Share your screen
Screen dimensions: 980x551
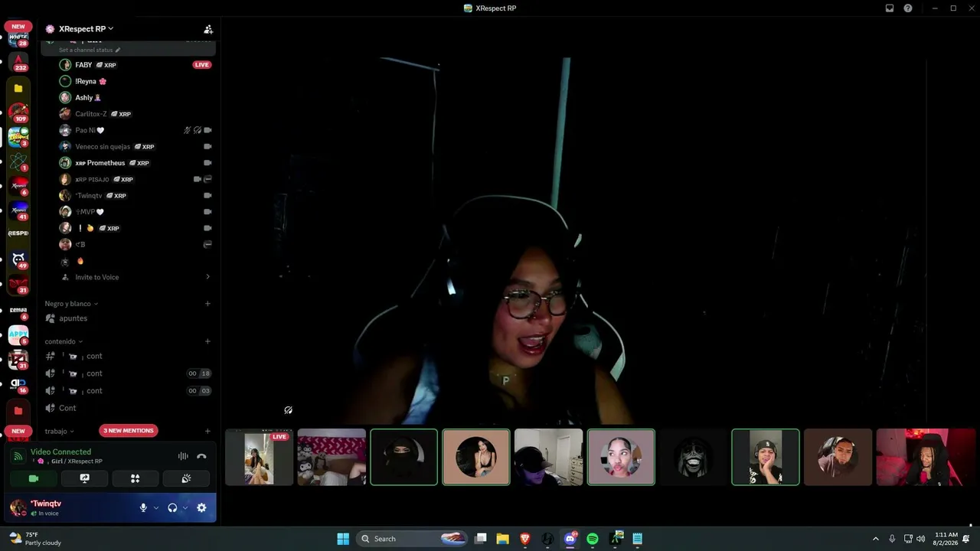click(84, 478)
